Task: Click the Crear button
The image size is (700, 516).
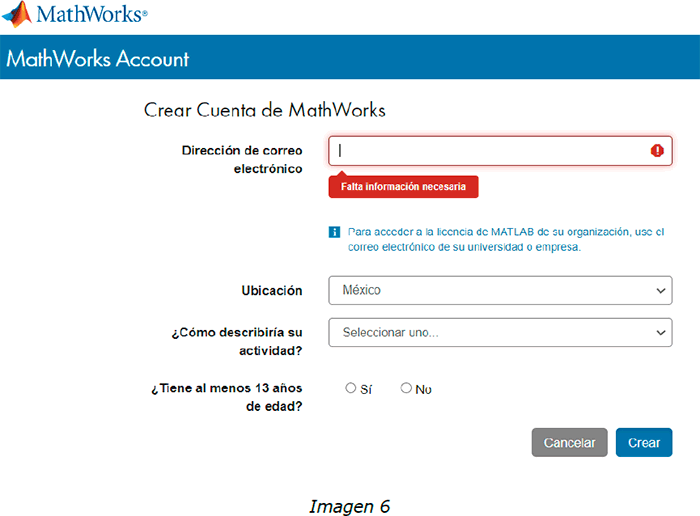Action: click(x=644, y=442)
